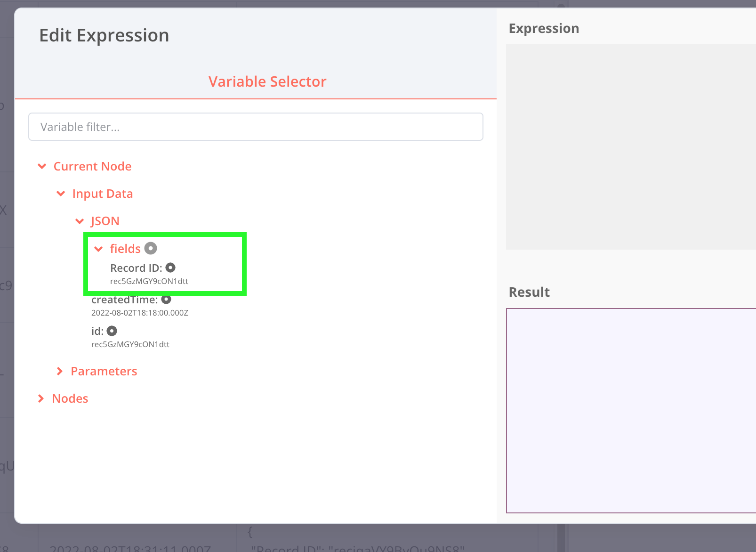Click the id value text under id

(x=130, y=344)
